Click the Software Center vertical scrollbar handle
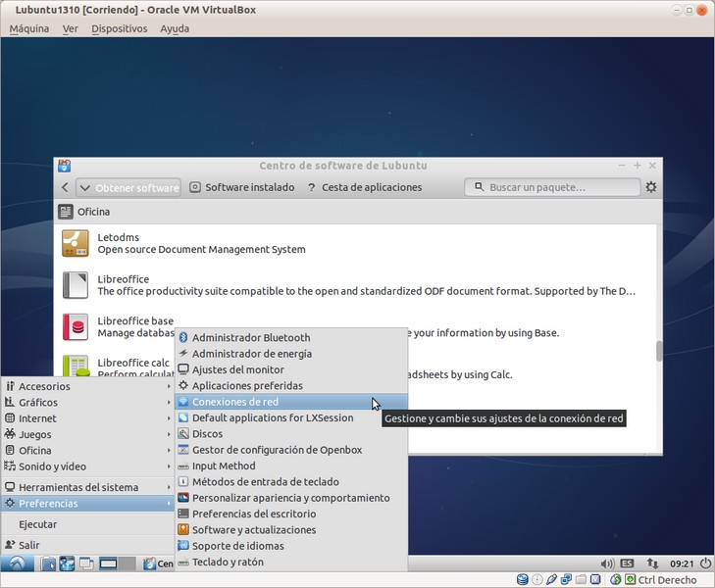Image resolution: width=715 pixels, height=588 pixels. [x=659, y=351]
